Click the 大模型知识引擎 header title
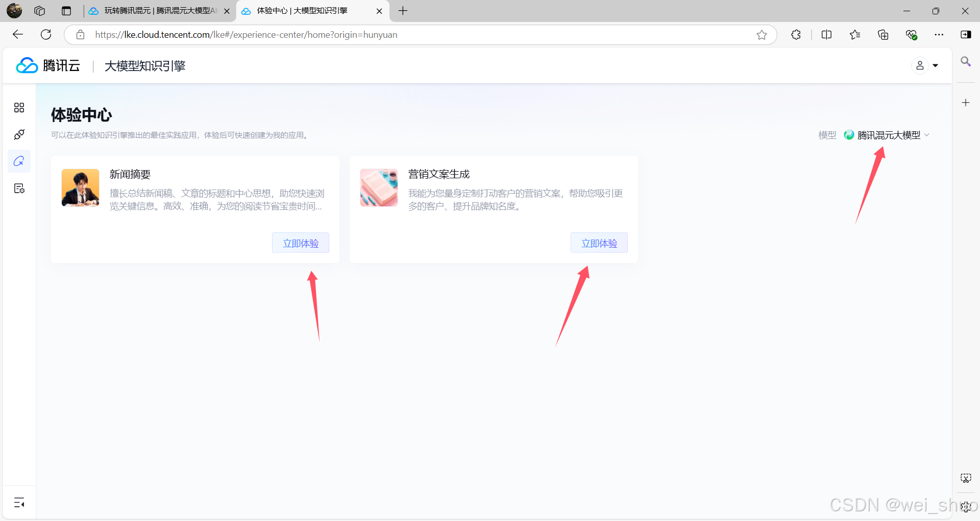Image resolution: width=980 pixels, height=521 pixels. pyautogui.click(x=145, y=66)
